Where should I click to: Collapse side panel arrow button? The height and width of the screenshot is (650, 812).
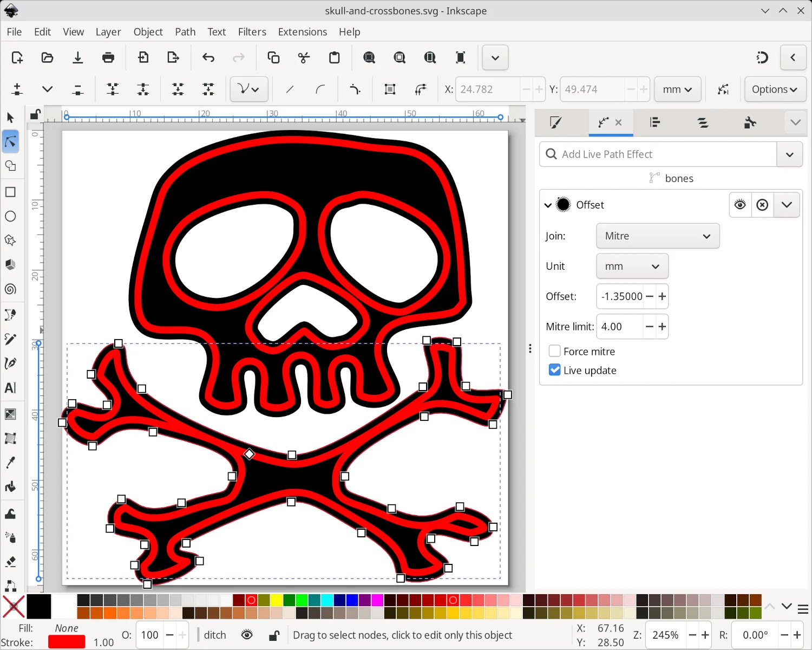pos(793,57)
